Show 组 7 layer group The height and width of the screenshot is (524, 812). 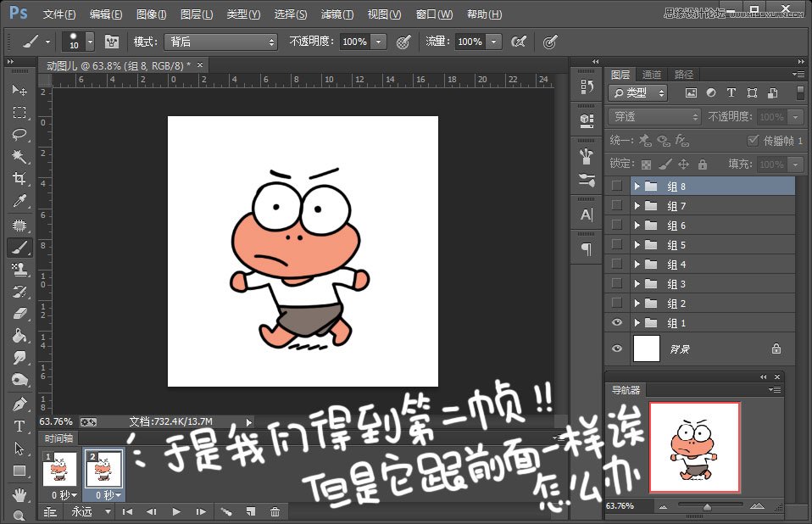[x=617, y=205]
